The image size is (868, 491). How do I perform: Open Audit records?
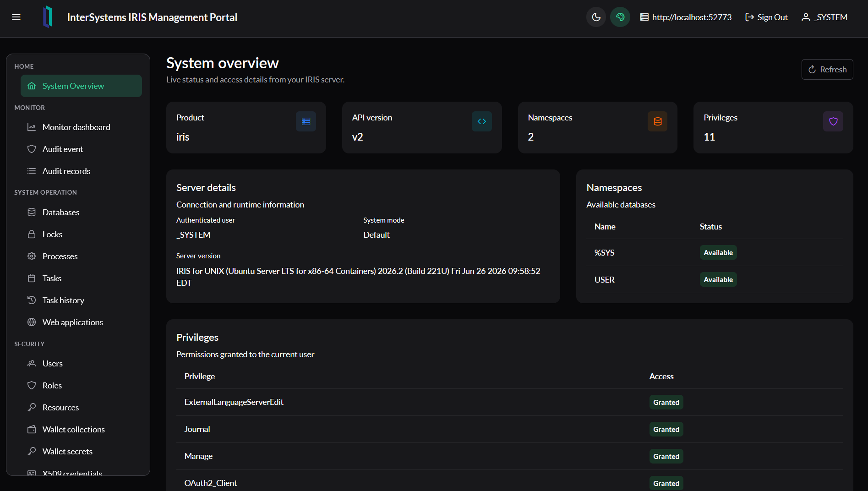point(81,171)
